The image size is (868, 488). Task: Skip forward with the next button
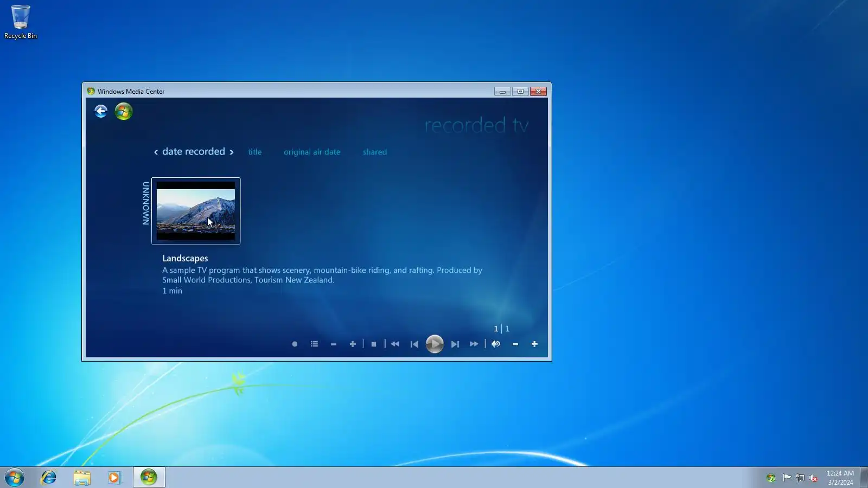point(455,344)
